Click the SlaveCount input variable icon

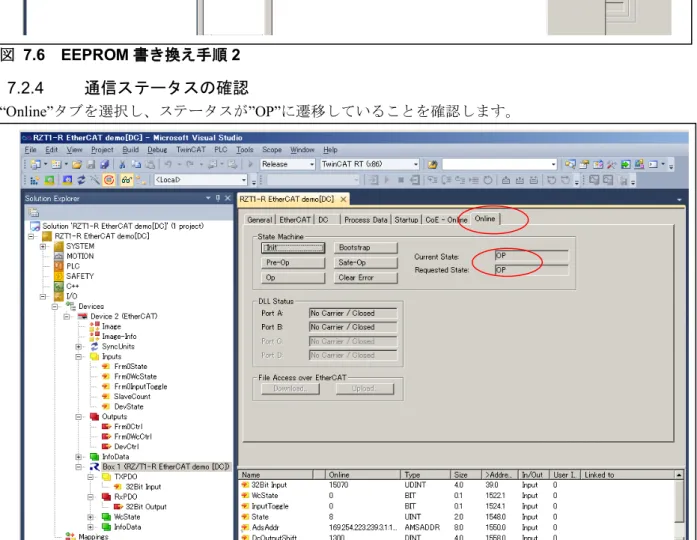click(106, 396)
